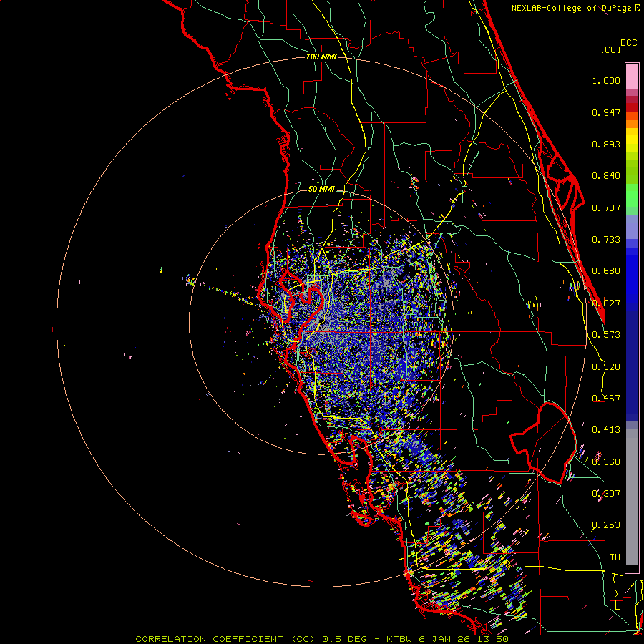Image resolution: width=644 pixels, height=644 pixels.
Task: Click the TH threshold label on legend
Action: coord(615,557)
